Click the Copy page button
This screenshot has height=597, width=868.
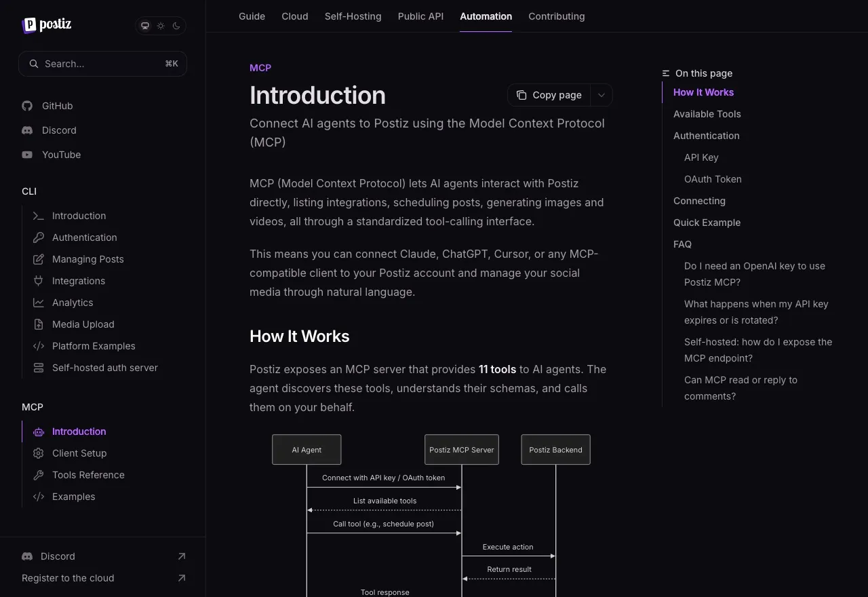[549, 95]
